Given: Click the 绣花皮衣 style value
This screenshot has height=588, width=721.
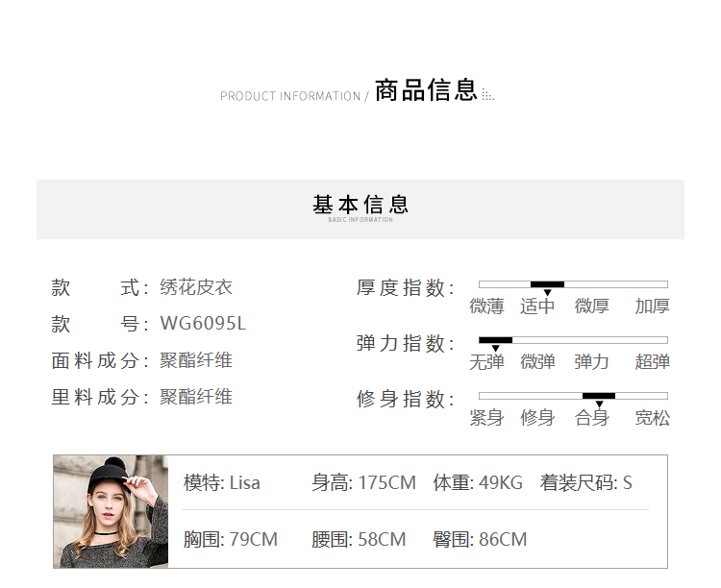Looking at the screenshot, I should pyautogui.click(x=196, y=287).
